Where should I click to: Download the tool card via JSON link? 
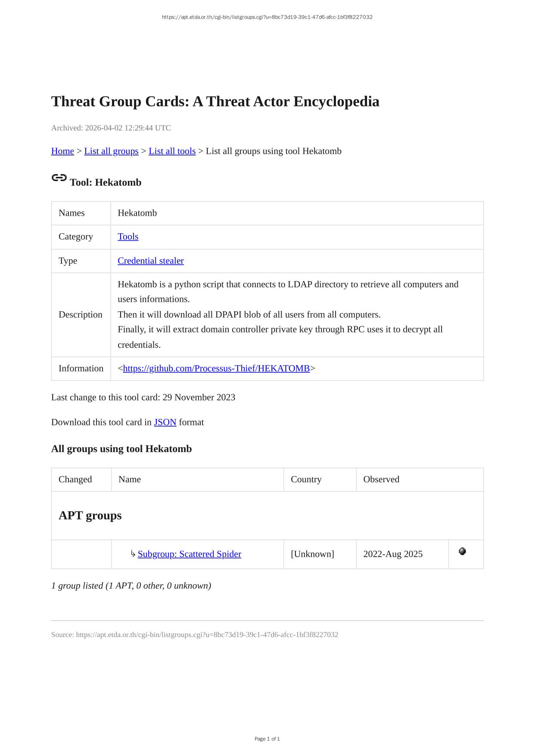click(x=165, y=422)
